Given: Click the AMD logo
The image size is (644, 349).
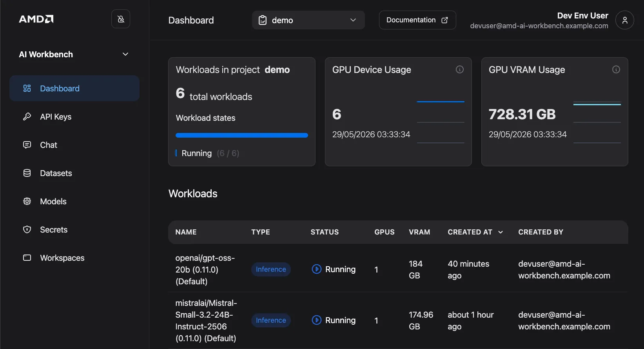Looking at the screenshot, I should (36, 19).
